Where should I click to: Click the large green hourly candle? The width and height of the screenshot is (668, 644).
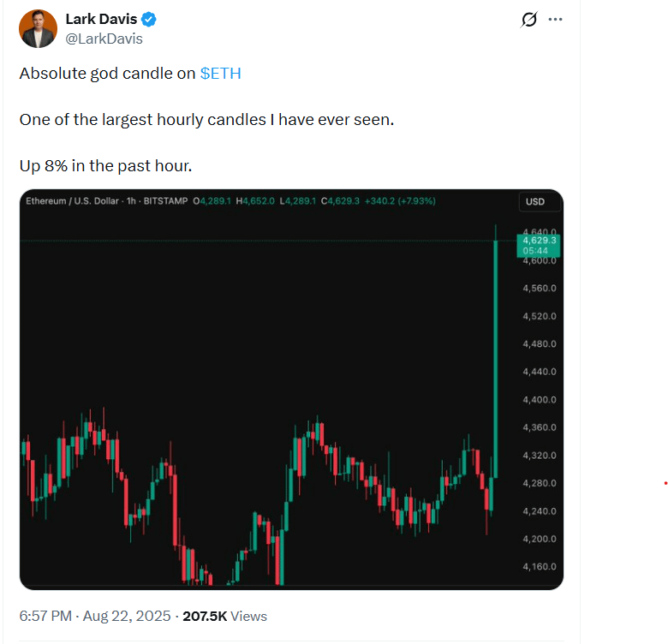(496, 359)
